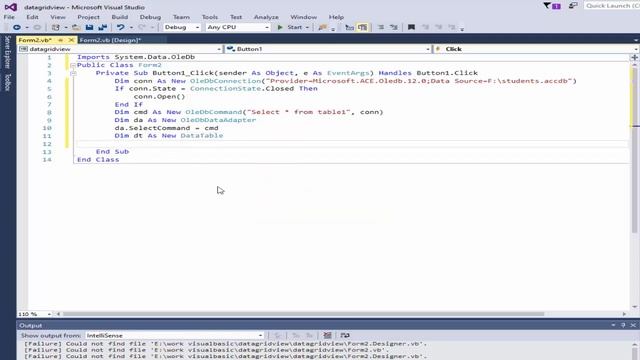Click the 'Imports System.Data.OleDb' code line
The image size is (640, 360).
pos(136,57)
